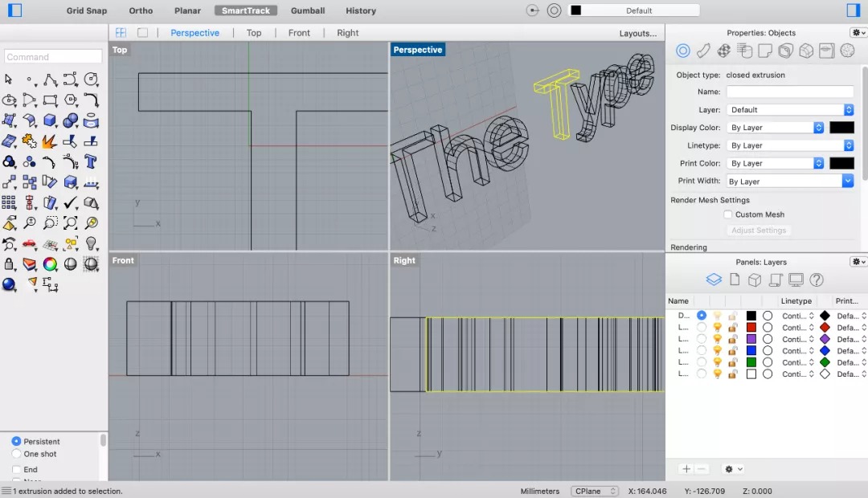The width and height of the screenshot is (868, 498).
Task: Open the solid Box tool
Action: (50, 120)
